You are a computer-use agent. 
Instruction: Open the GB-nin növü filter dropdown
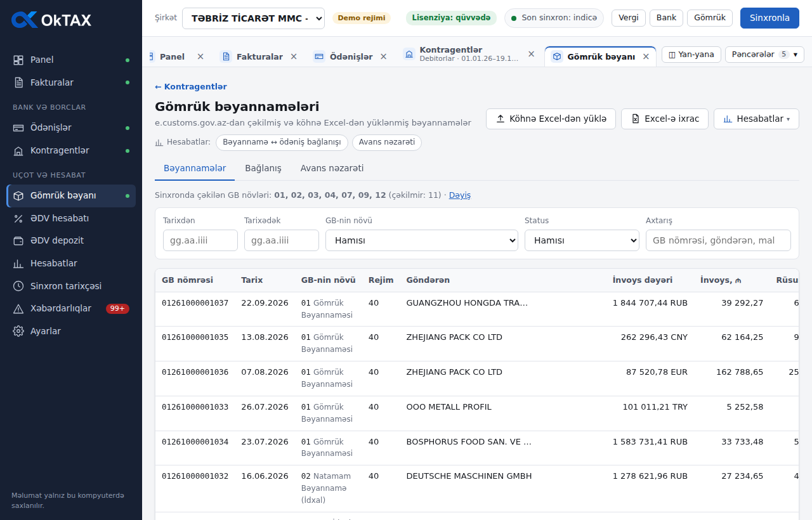(x=422, y=240)
